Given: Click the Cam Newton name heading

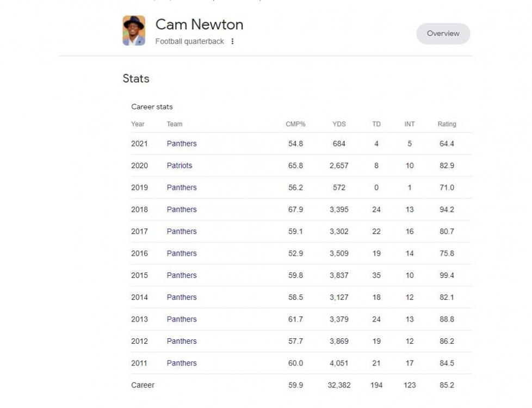Looking at the screenshot, I should coord(199,24).
